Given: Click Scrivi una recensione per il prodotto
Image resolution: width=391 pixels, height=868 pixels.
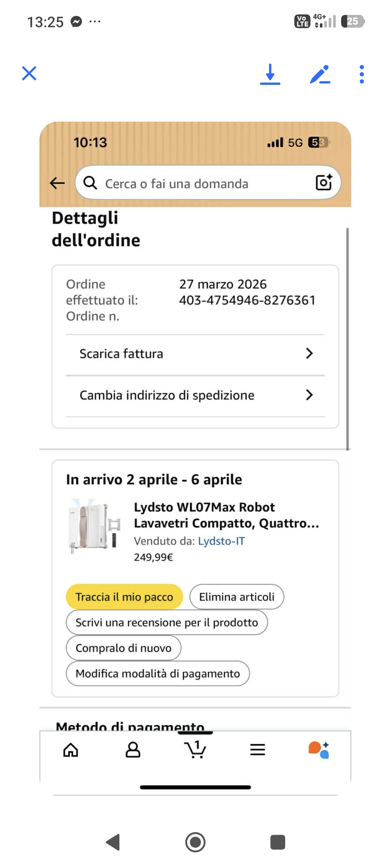Looking at the screenshot, I should [x=167, y=623].
